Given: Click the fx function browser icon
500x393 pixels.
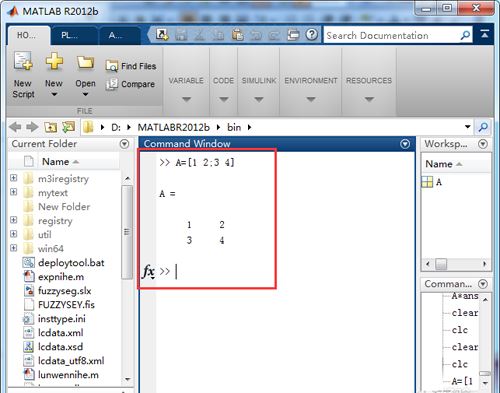Looking at the screenshot, I should point(148,271).
